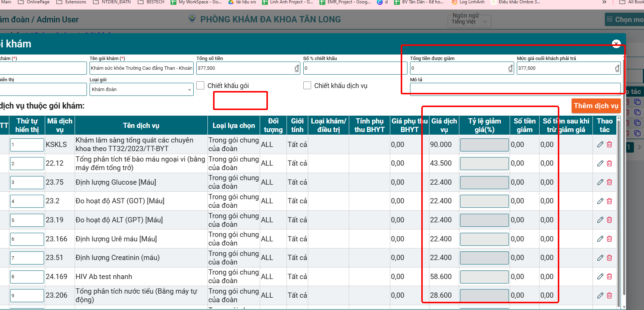Open the bookmarks overflow chevron
The height and width of the screenshot is (310, 644).
(x=604, y=2)
